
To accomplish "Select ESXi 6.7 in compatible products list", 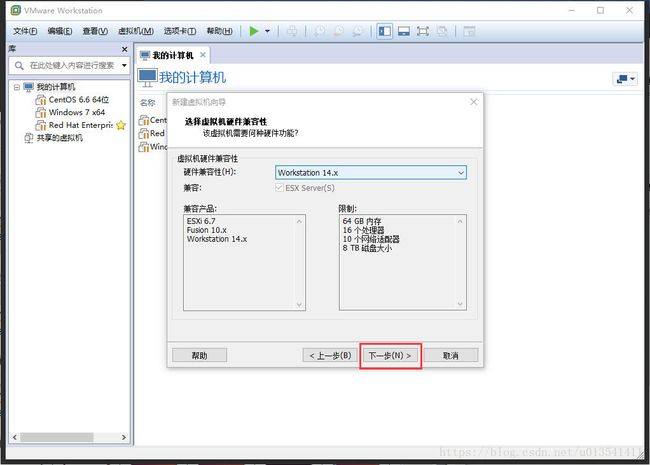I will (x=201, y=221).
